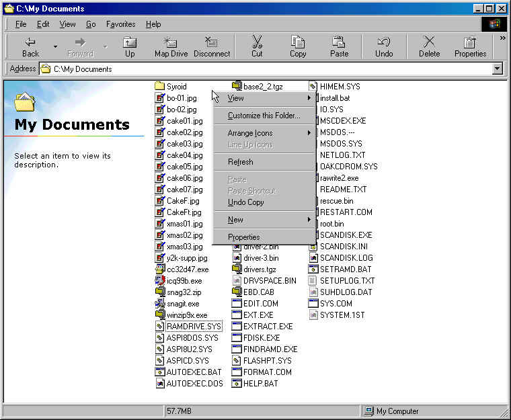This screenshot has height=420, width=511.
Task: Select Customize this Folder option
Action: 264,116
